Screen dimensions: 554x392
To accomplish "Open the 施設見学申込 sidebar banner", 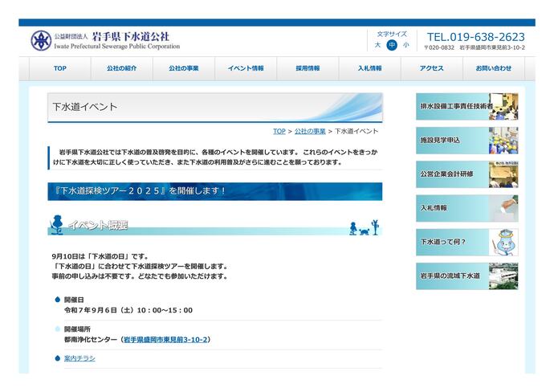I will click(466, 140).
